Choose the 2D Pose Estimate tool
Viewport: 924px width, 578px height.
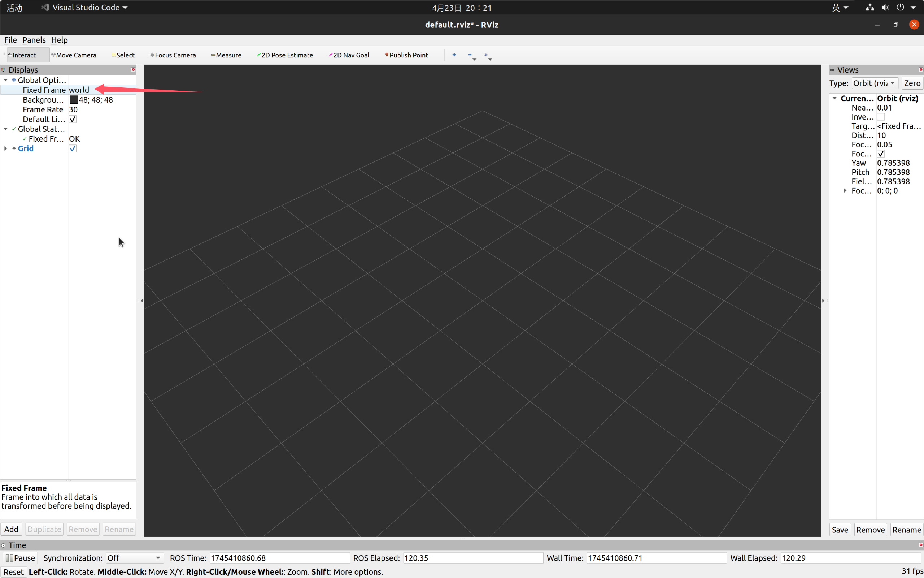point(285,55)
